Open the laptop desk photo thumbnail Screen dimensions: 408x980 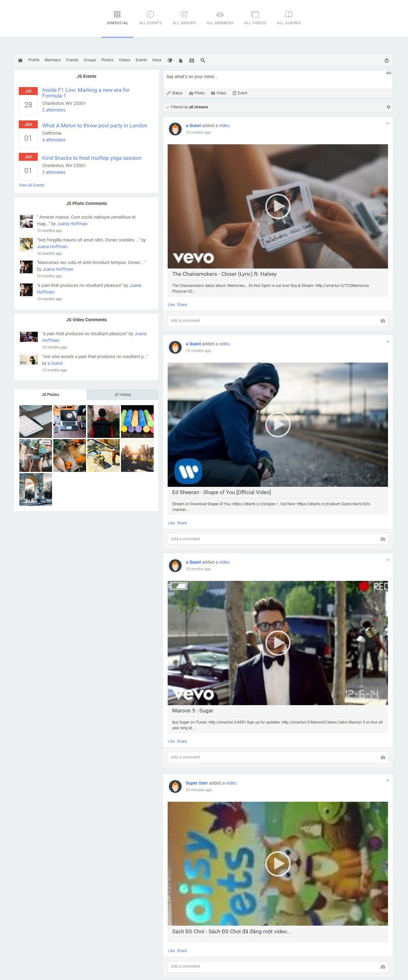(x=70, y=422)
